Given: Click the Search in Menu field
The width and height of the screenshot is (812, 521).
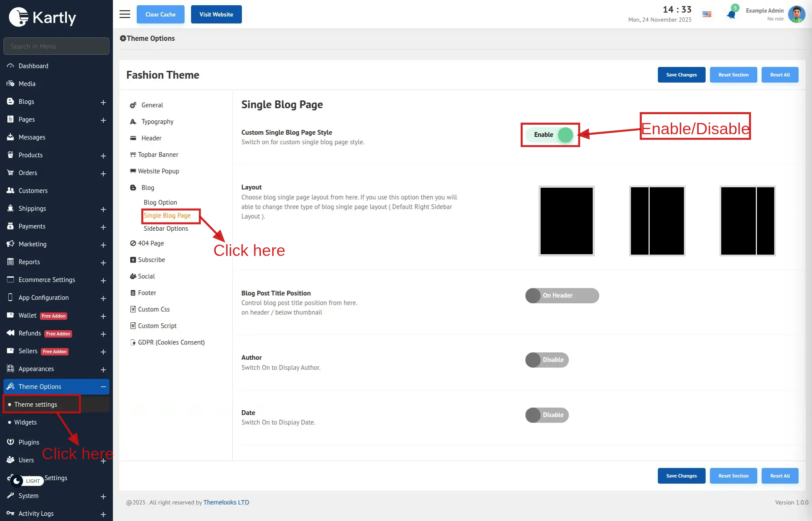Looking at the screenshot, I should click(x=56, y=46).
